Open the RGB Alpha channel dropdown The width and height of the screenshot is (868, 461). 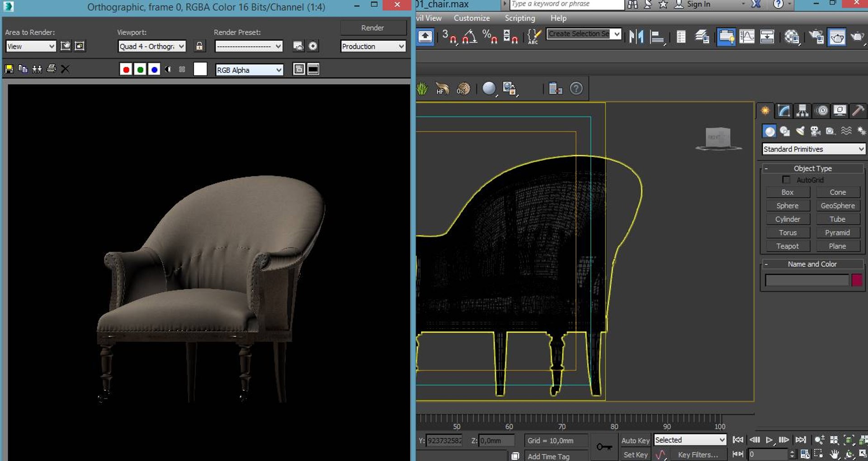click(249, 70)
